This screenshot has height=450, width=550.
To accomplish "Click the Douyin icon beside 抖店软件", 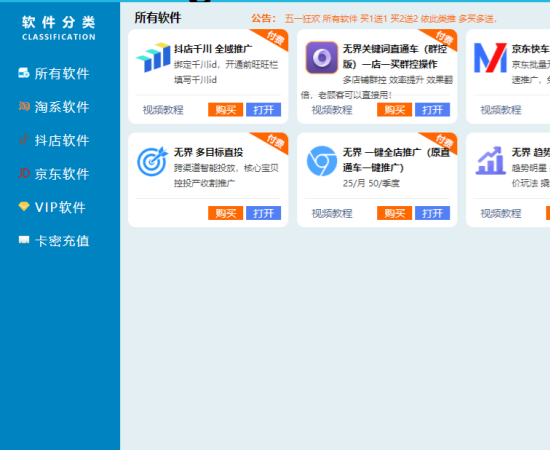I will click(24, 139).
